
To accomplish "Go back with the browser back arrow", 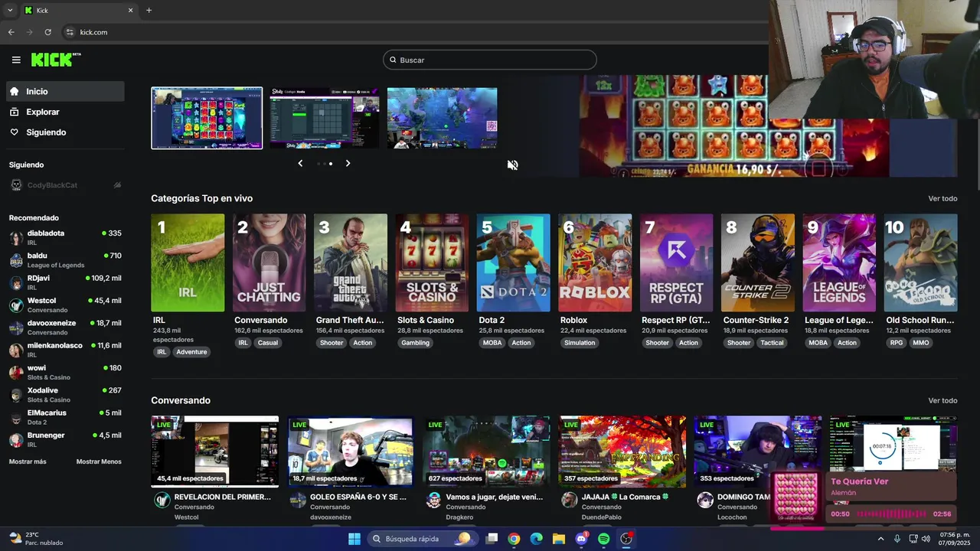I will (11, 32).
